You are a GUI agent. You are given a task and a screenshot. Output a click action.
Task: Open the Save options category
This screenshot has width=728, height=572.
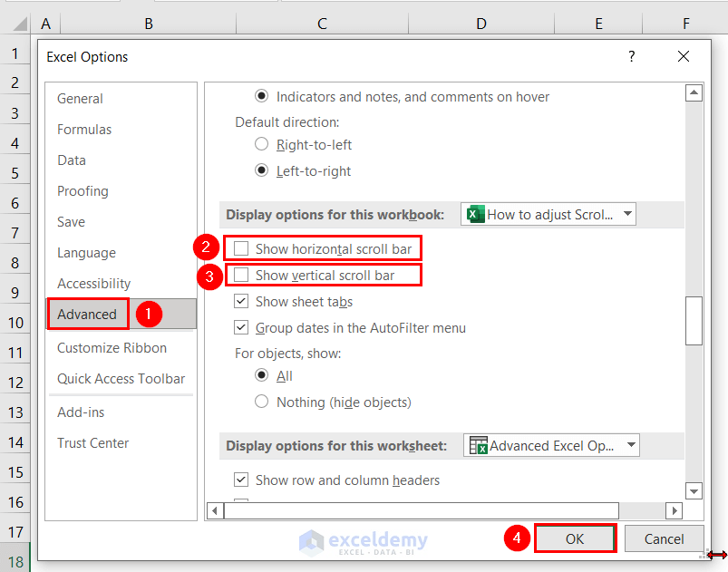click(121, 222)
